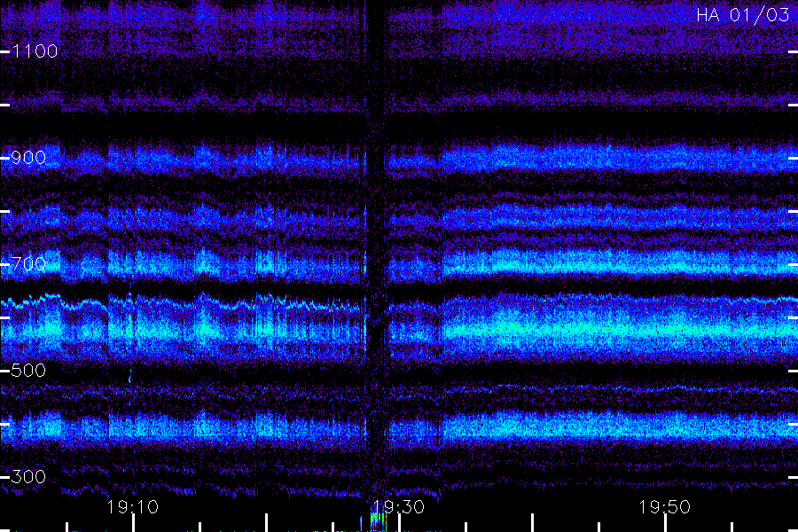Viewport: 798px width, 532px height.
Task: Click the tick mark below 19:10
Action: 133,523
